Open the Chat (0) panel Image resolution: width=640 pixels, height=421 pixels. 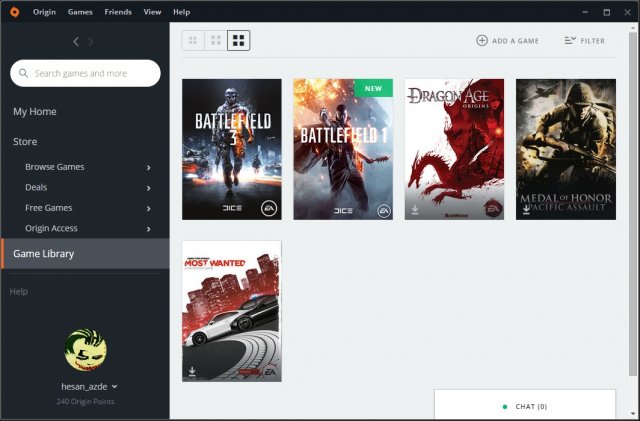524,406
